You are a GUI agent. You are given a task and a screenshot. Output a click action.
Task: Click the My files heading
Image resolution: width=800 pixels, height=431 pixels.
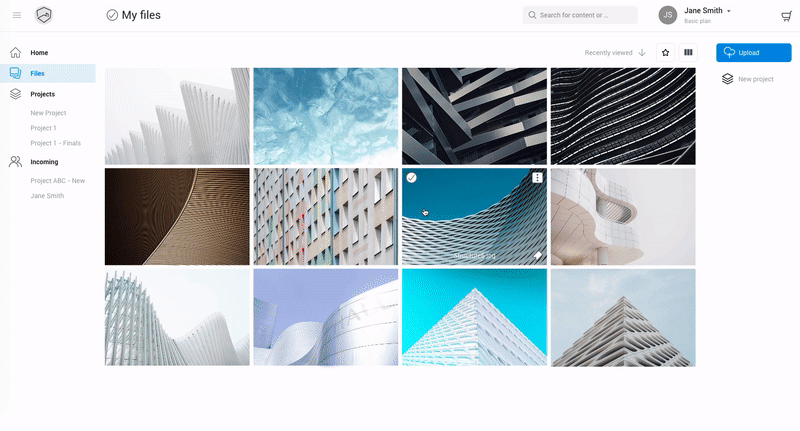click(141, 15)
